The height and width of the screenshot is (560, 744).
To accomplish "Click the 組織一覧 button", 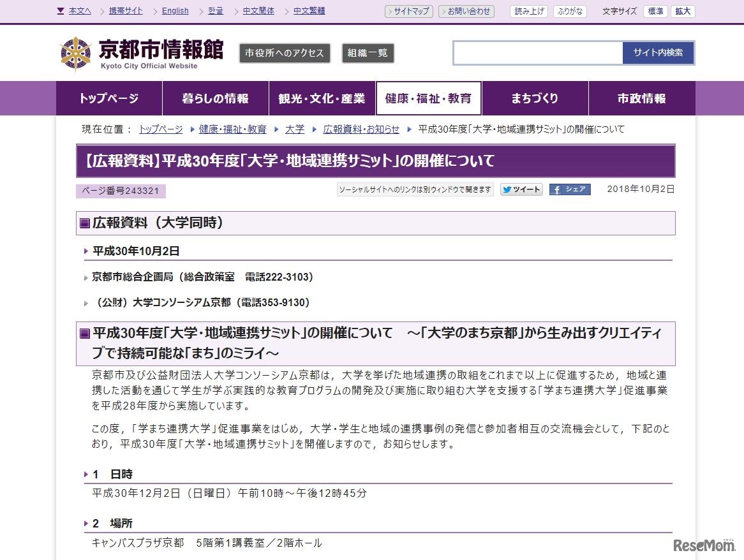I will (368, 54).
